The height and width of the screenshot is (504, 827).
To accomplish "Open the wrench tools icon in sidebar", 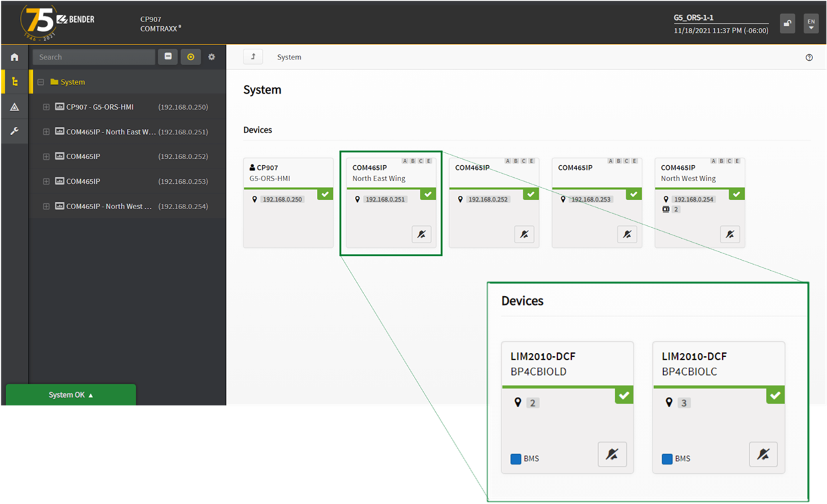I will click(14, 132).
